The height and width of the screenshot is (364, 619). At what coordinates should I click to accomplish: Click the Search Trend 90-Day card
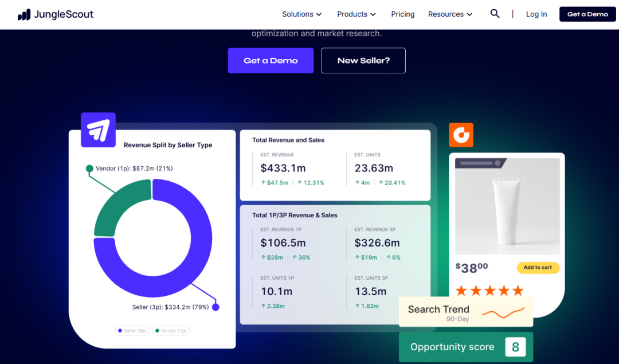pyautogui.click(x=466, y=312)
